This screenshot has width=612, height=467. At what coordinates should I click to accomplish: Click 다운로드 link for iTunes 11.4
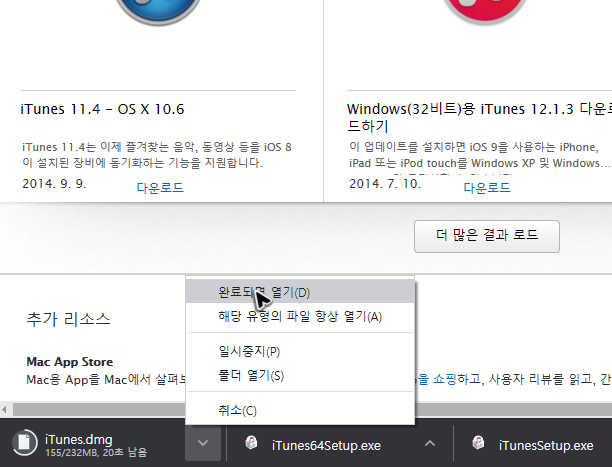click(x=160, y=188)
